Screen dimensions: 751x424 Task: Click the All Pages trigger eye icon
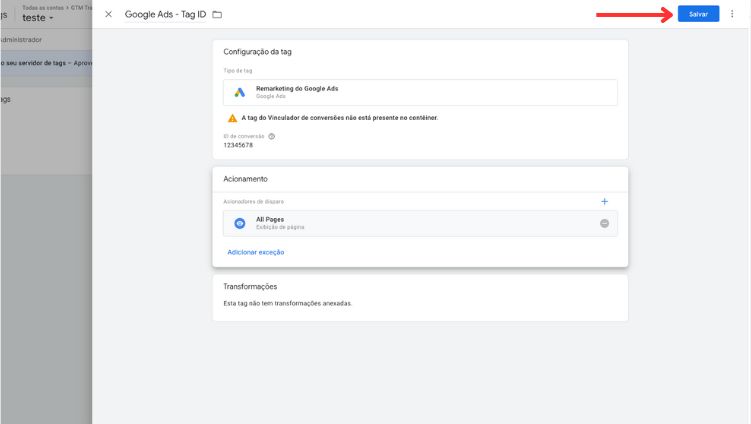click(239, 223)
